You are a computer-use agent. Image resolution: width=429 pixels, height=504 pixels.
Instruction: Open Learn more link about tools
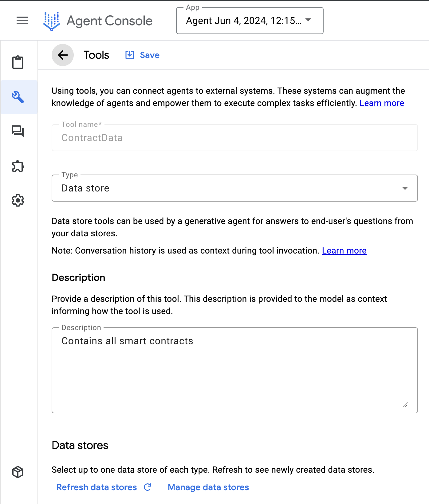click(382, 103)
